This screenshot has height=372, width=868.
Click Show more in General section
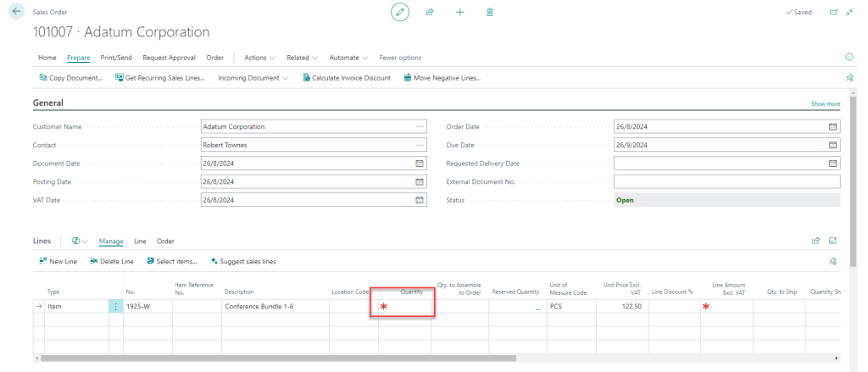click(x=825, y=103)
